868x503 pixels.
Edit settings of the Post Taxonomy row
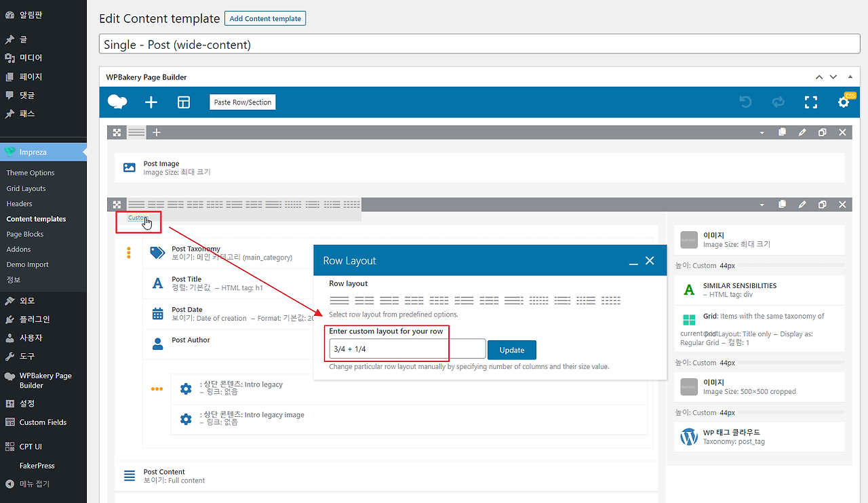(802, 204)
